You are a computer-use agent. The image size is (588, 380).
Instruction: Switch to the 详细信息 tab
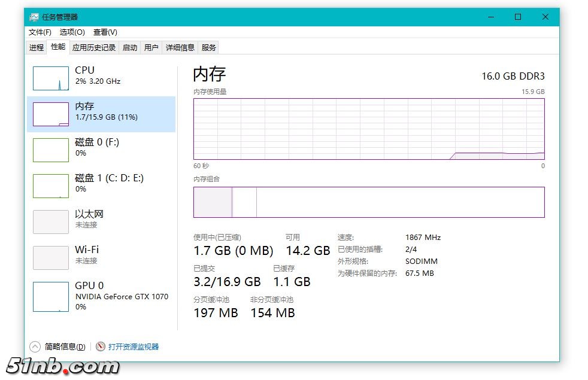180,48
